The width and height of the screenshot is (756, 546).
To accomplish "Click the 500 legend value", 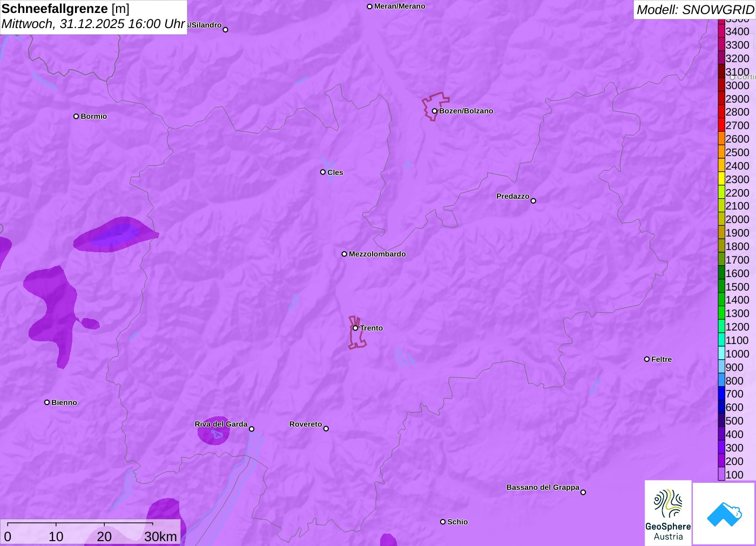I will [734, 421].
